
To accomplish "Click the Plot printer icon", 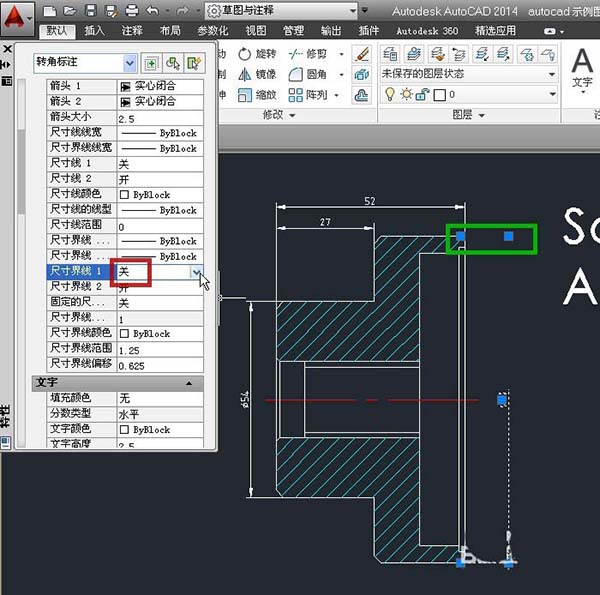I will coord(132,11).
